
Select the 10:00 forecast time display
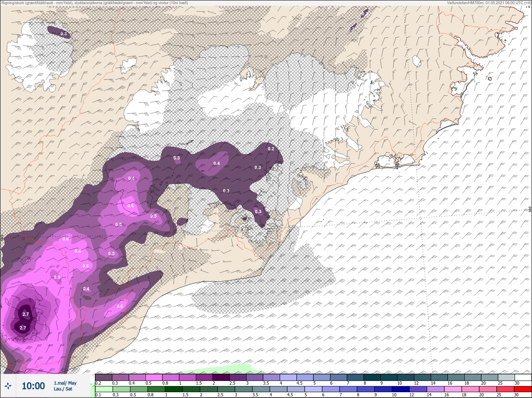coord(33,386)
